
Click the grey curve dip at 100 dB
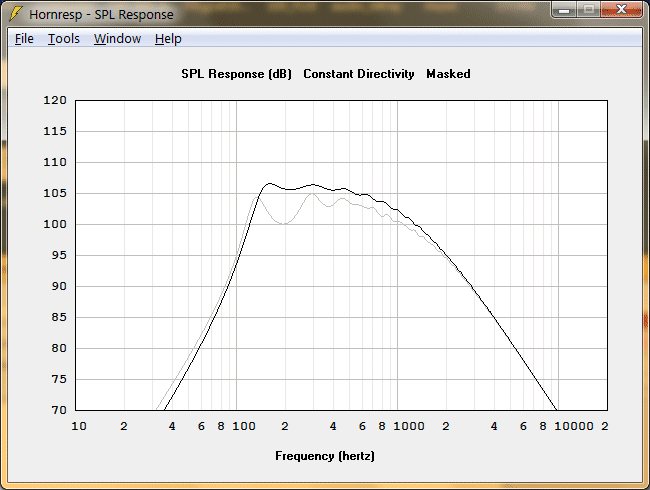284,224
